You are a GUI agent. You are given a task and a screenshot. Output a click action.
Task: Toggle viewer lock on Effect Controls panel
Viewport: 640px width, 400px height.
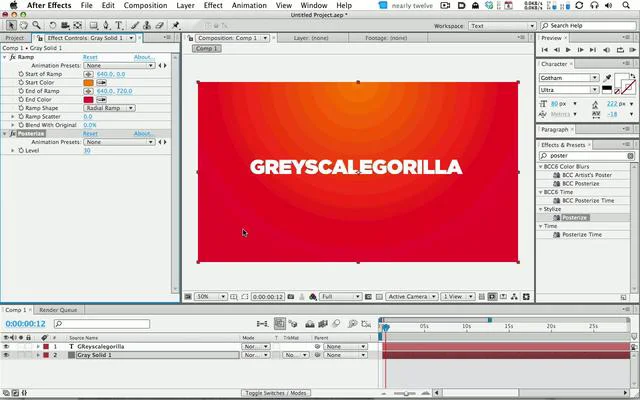(40, 38)
